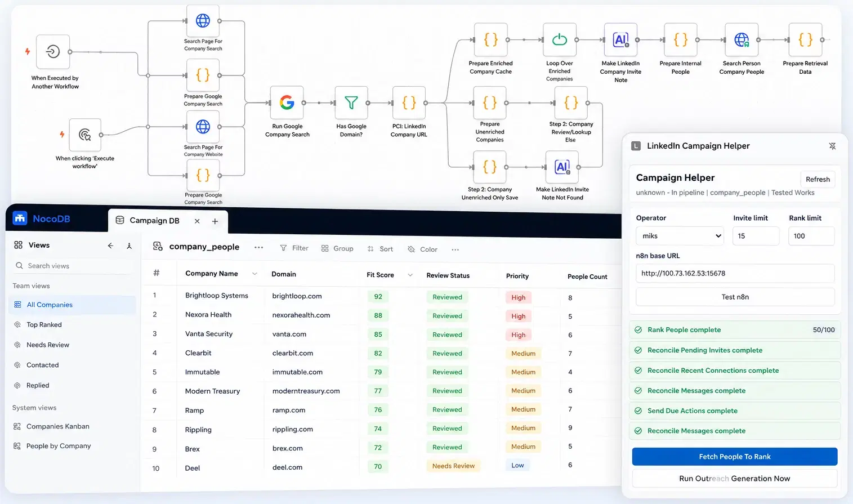Click the 'Reconcile Pending Invites complete' row
853x504 pixels.
735,350
